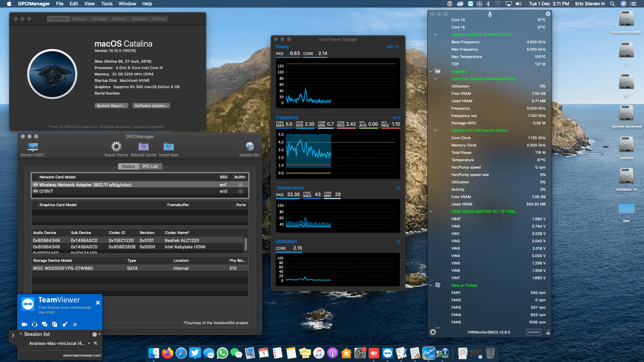
Task: Collapse Z390 AORUS MASTER section
Action: pyautogui.click(x=431, y=212)
